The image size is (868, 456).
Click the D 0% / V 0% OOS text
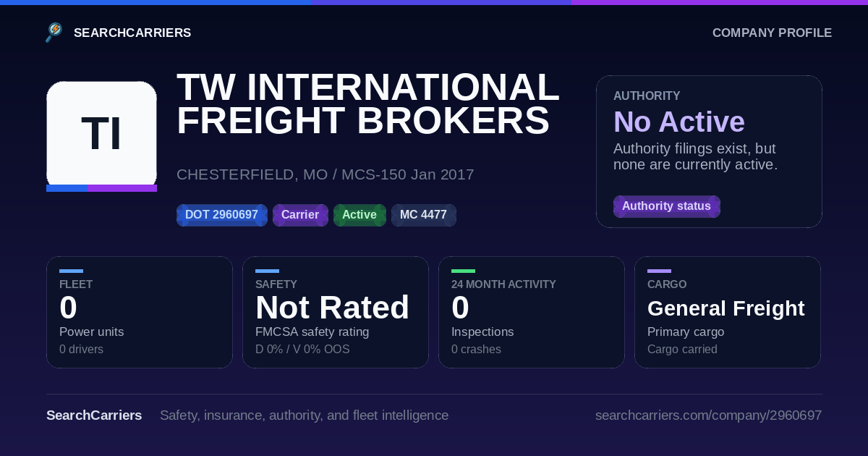pos(302,350)
